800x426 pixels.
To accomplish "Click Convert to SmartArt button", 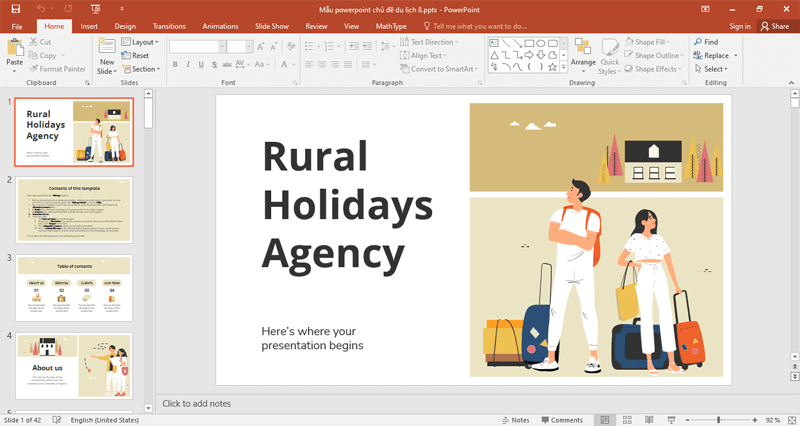I will (x=439, y=69).
